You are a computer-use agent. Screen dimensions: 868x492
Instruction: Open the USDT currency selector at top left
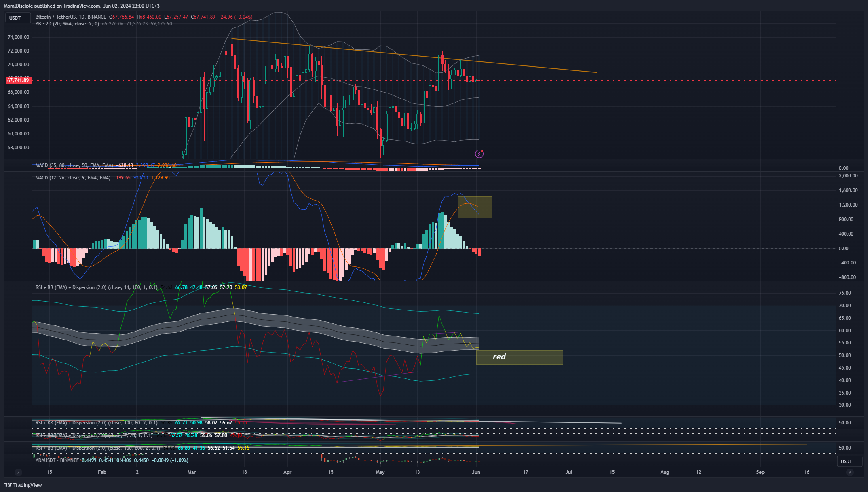[x=18, y=18]
